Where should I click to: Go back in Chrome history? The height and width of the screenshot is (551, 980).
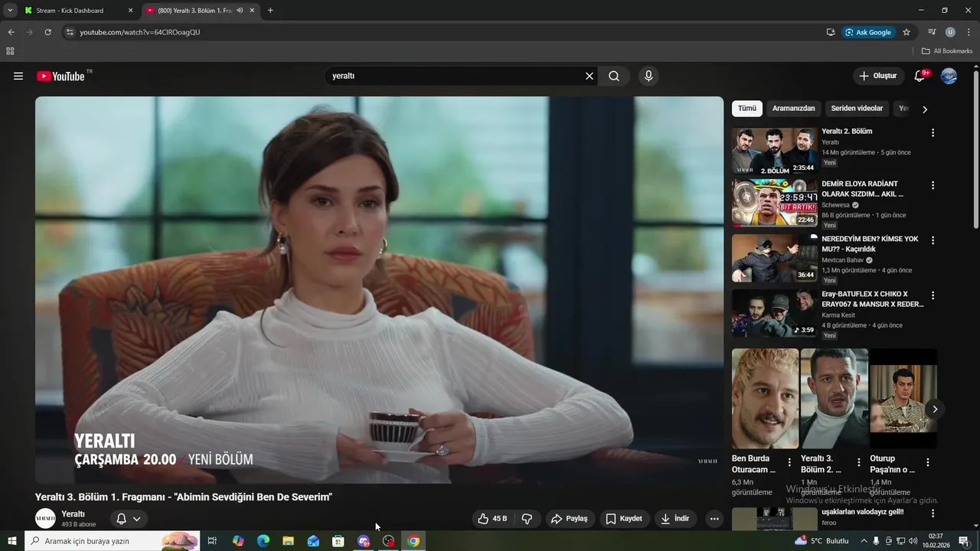[x=11, y=32]
